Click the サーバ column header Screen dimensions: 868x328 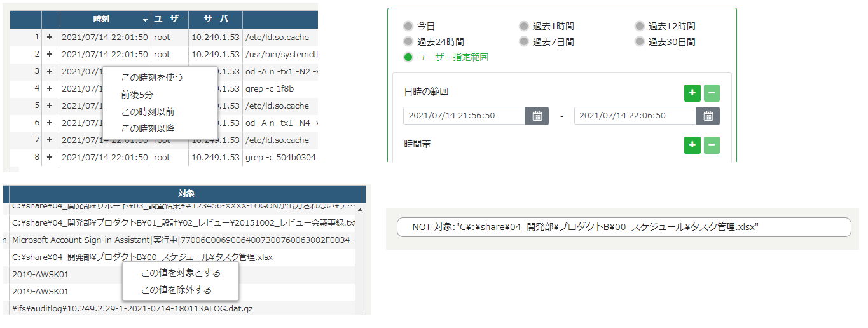pyautogui.click(x=216, y=20)
